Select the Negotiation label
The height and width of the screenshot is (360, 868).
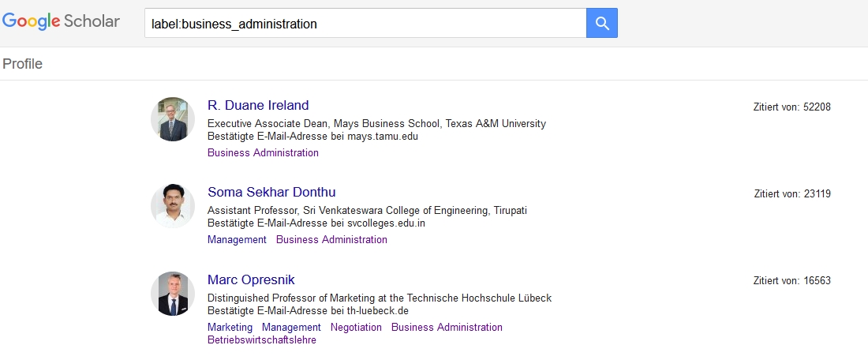[356, 328]
